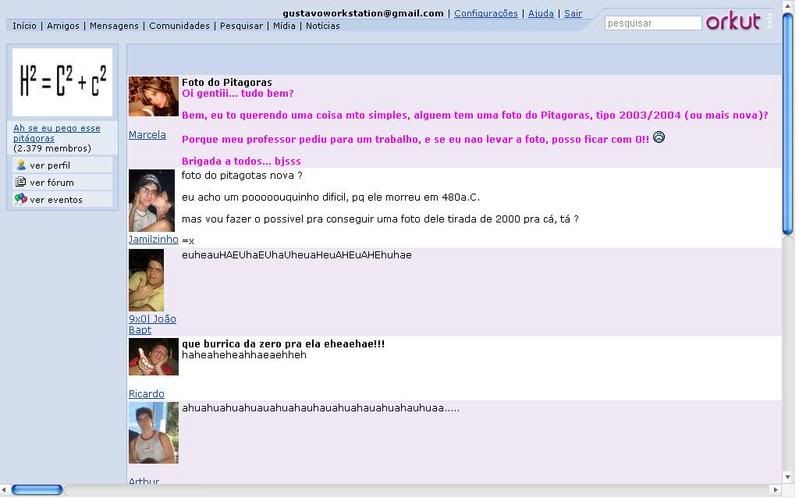The image size is (799, 498).
Task: Click Sair to log out
Action: (x=573, y=14)
